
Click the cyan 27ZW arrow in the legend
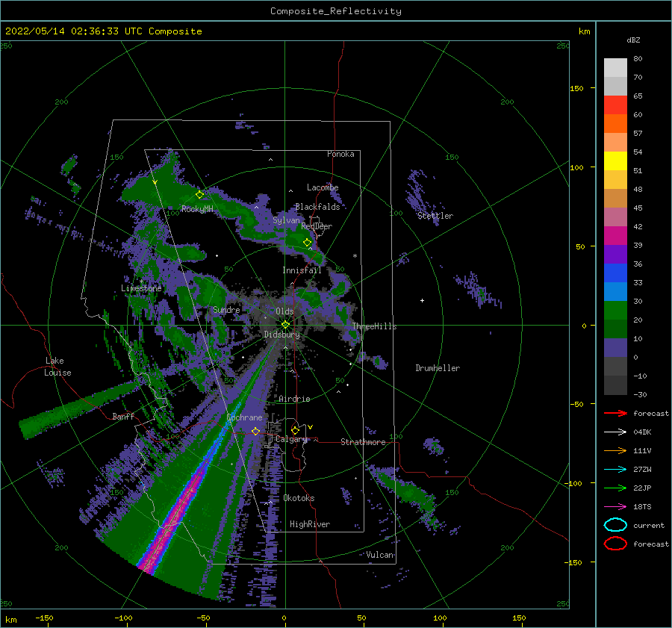pos(615,470)
